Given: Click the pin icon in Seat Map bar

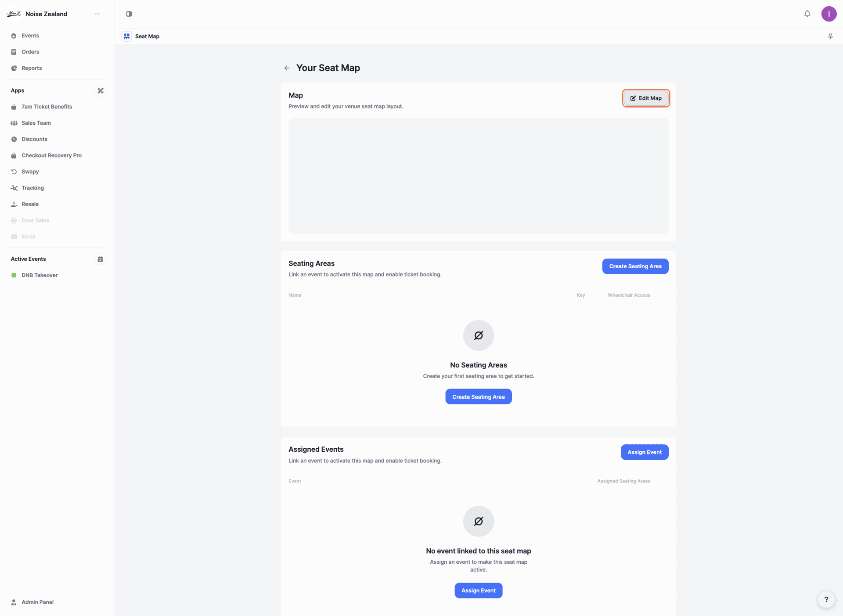Looking at the screenshot, I should [x=830, y=36].
